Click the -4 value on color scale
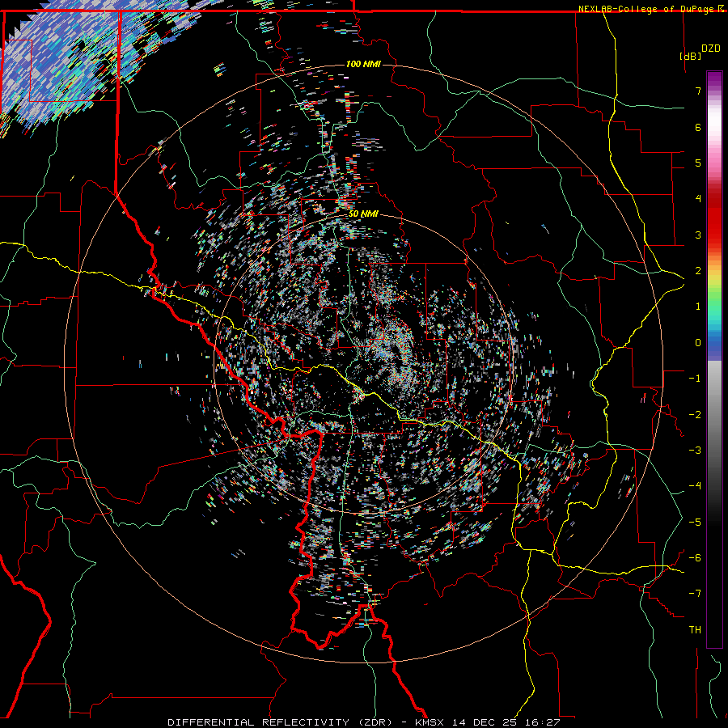Viewport: 728px width, 728px height. (x=695, y=486)
